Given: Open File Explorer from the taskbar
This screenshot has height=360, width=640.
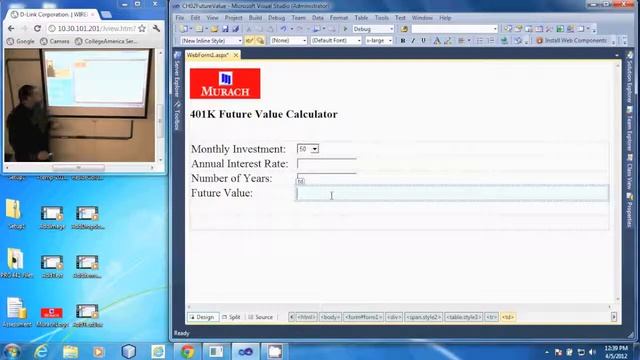Looking at the screenshot, I should (70, 351).
